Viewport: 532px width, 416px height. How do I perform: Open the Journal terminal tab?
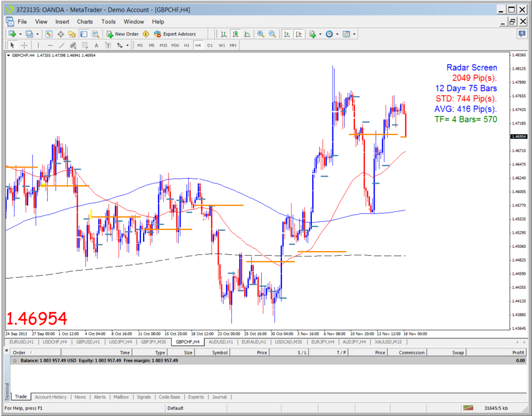click(219, 397)
